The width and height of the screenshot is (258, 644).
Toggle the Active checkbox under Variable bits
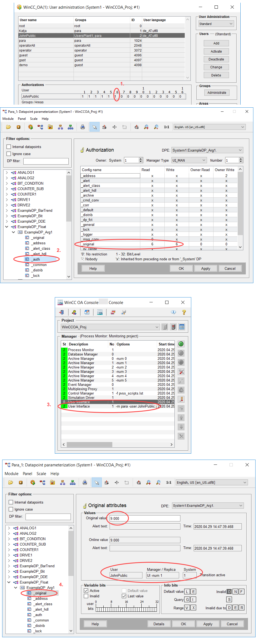[86, 591]
